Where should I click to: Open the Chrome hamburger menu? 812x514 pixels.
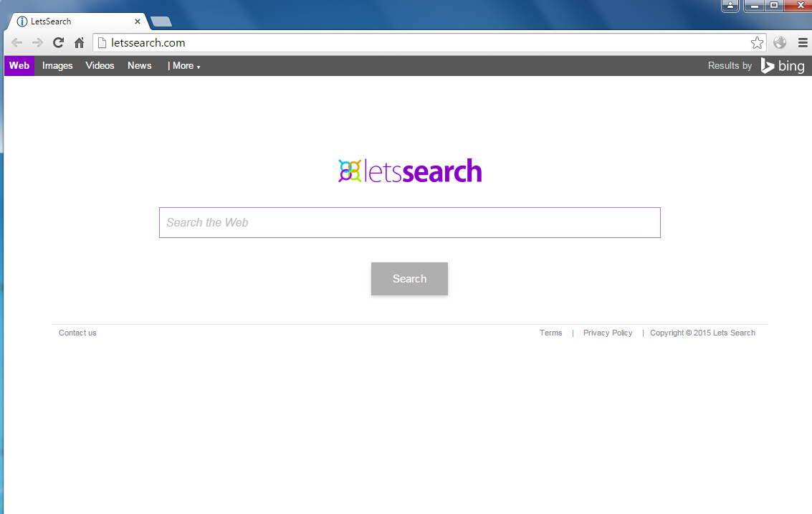(x=803, y=43)
